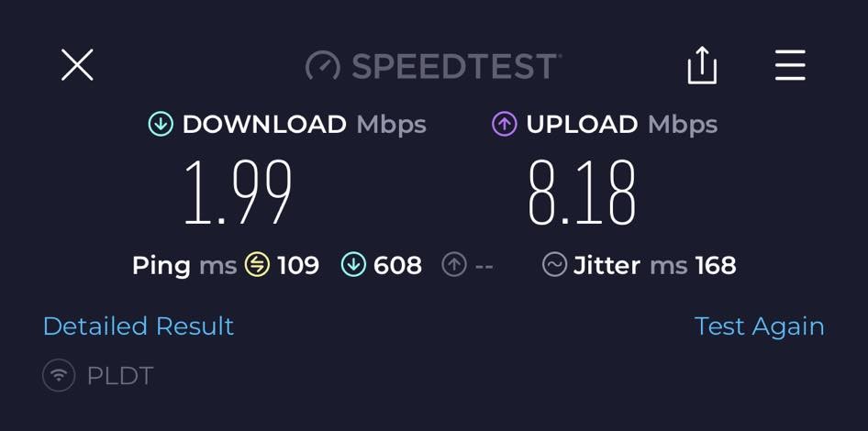The image size is (868, 431).
Task: Select the 1.99 download speed value
Action: tap(238, 192)
